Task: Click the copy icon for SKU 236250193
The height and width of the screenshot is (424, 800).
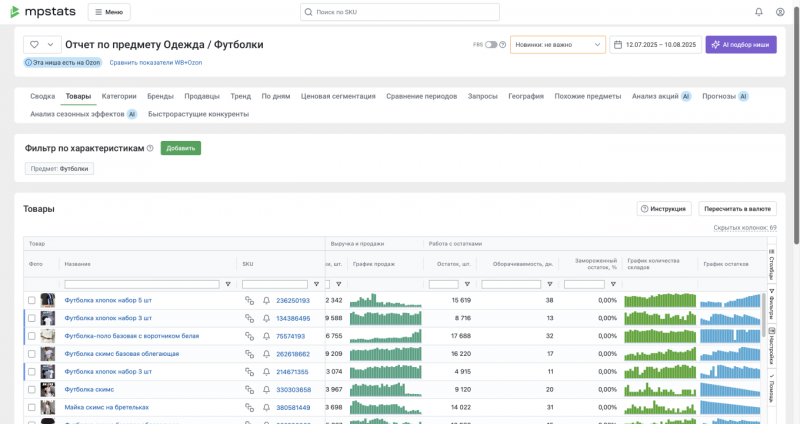Action: coord(249,300)
